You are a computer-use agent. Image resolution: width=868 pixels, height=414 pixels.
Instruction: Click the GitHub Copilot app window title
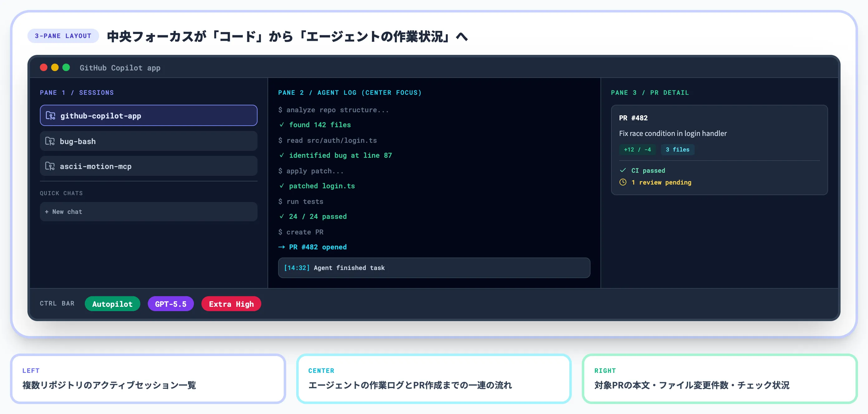point(120,68)
